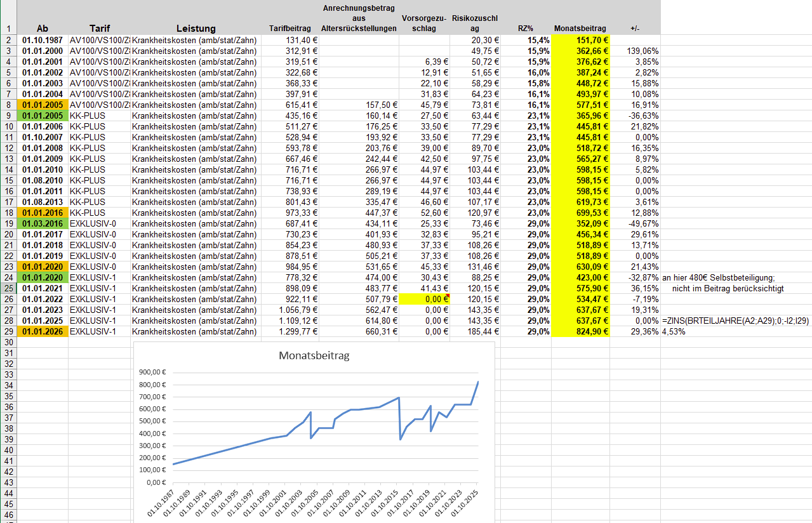Select percentage cell 29,36%
The image size is (812, 523).
635,331
